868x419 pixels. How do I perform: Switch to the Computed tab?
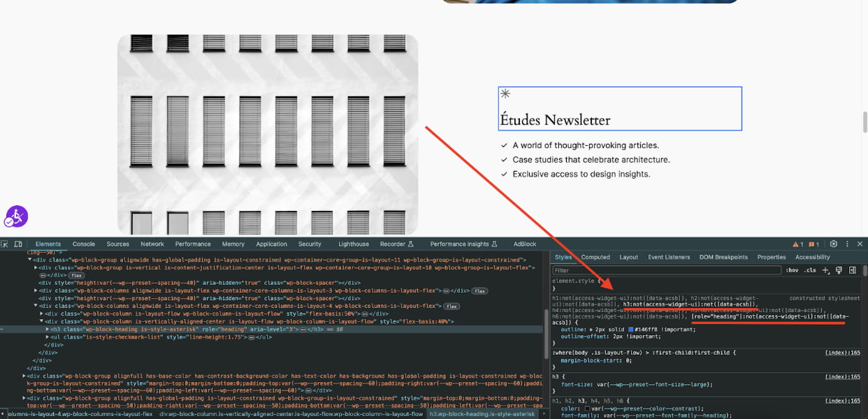coord(595,256)
